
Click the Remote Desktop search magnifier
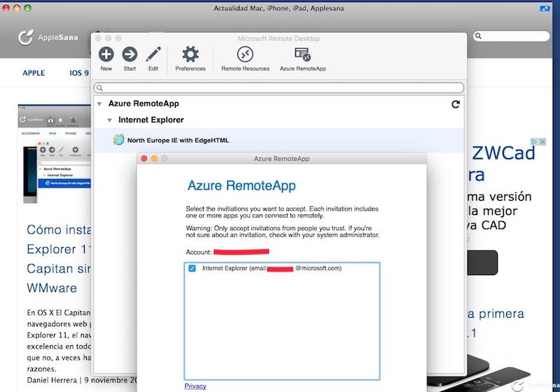pyautogui.click(x=100, y=87)
